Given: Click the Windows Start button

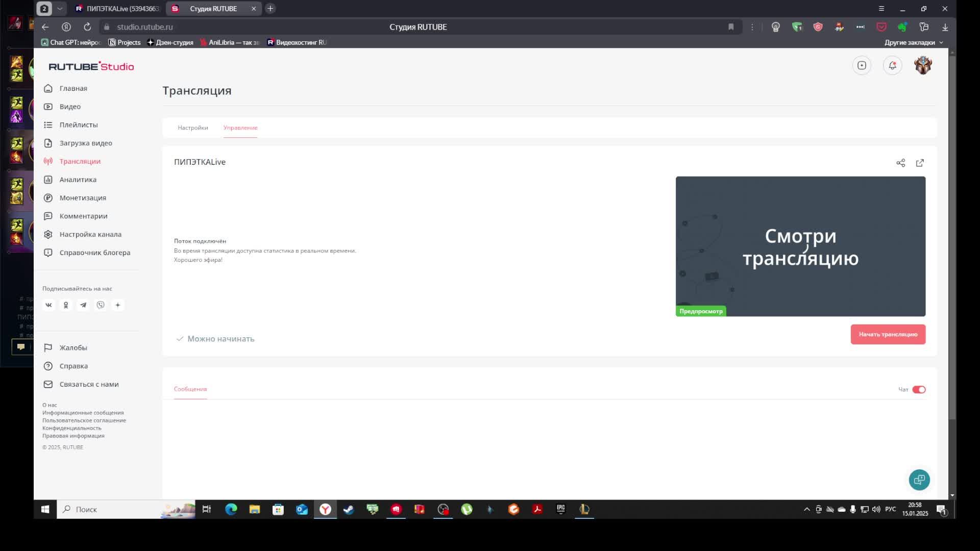Looking at the screenshot, I should (45, 509).
